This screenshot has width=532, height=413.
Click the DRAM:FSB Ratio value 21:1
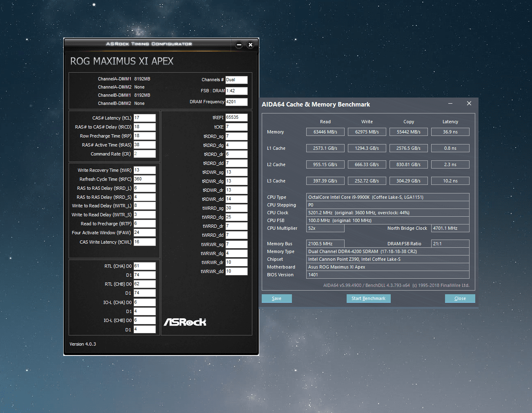450,244
